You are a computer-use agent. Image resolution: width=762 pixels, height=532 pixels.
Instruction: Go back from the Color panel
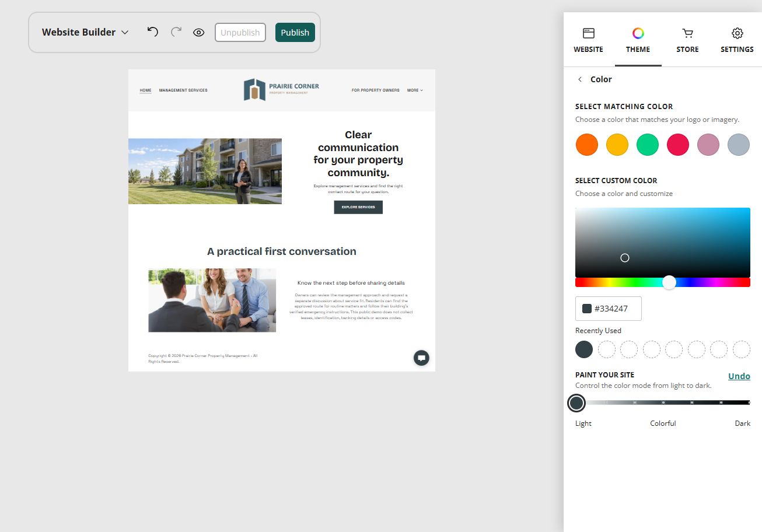(580, 79)
